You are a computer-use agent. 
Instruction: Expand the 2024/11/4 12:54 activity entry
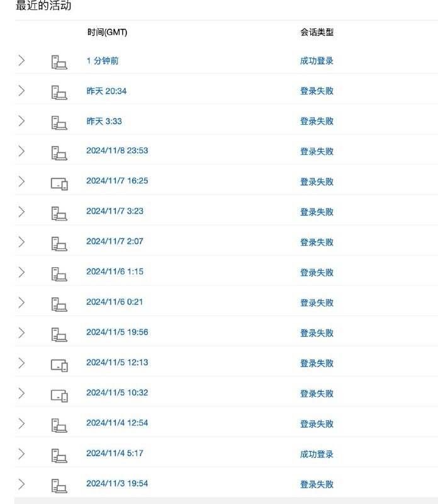(x=21, y=423)
